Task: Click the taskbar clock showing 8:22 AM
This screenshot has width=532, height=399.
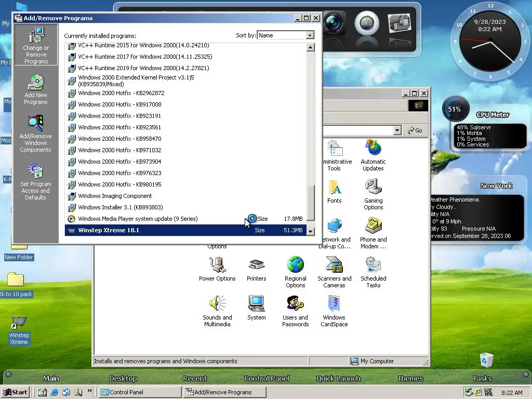Action: click(512, 393)
